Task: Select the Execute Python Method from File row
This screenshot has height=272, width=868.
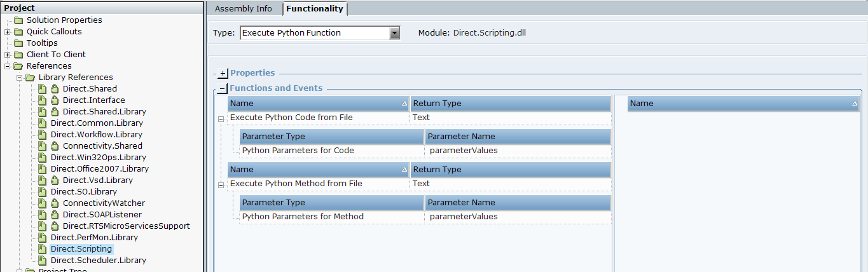Action: click(296, 184)
